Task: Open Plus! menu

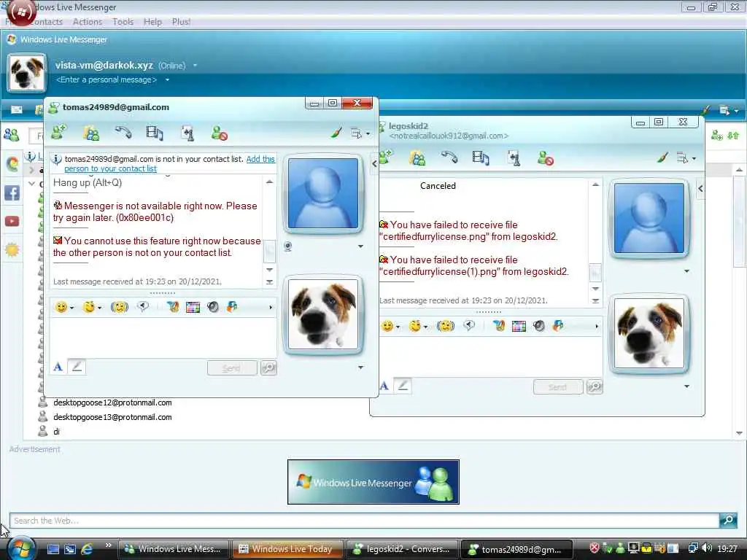Action: click(x=181, y=21)
